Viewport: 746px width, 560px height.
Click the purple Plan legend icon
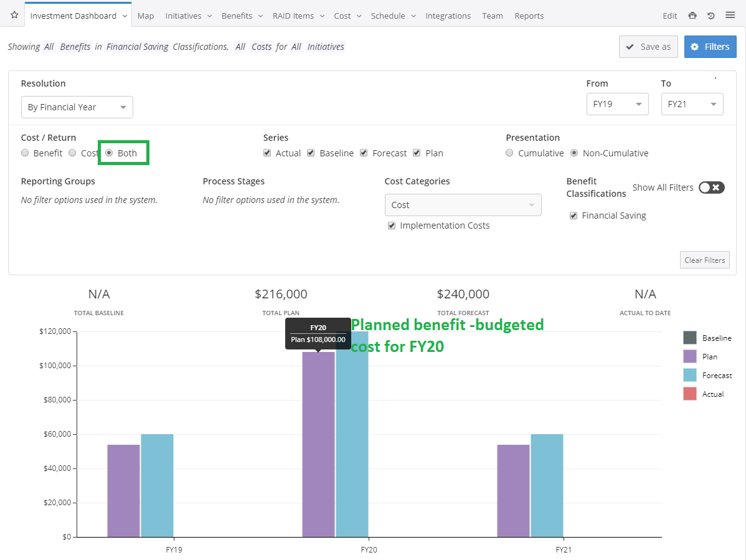tap(689, 356)
